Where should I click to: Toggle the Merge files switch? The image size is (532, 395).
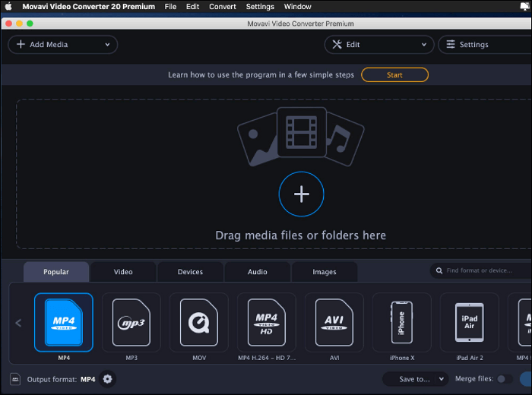[x=504, y=378]
